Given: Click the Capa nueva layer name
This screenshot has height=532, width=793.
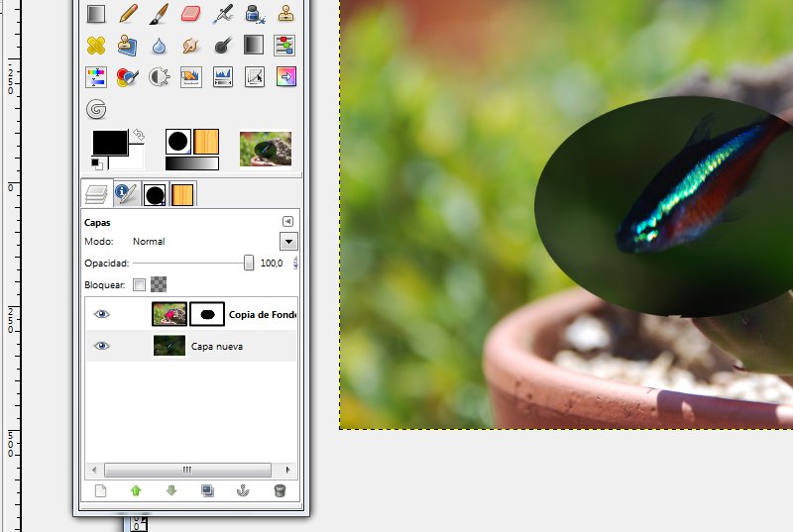Looking at the screenshot, I should click(217, 347).
